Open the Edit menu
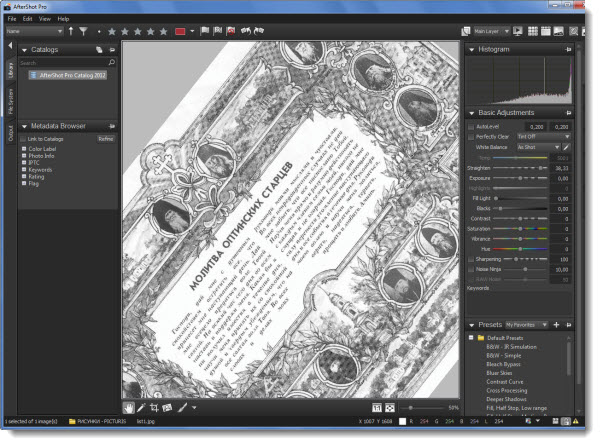Viewport: 600px width, 445px height. point(28,19)
